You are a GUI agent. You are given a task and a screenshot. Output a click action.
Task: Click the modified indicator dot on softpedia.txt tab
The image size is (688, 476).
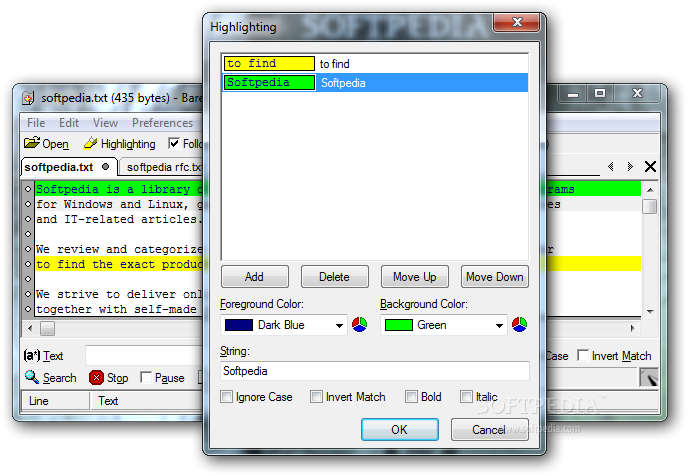pyautogui.click(x=105, y=167)
